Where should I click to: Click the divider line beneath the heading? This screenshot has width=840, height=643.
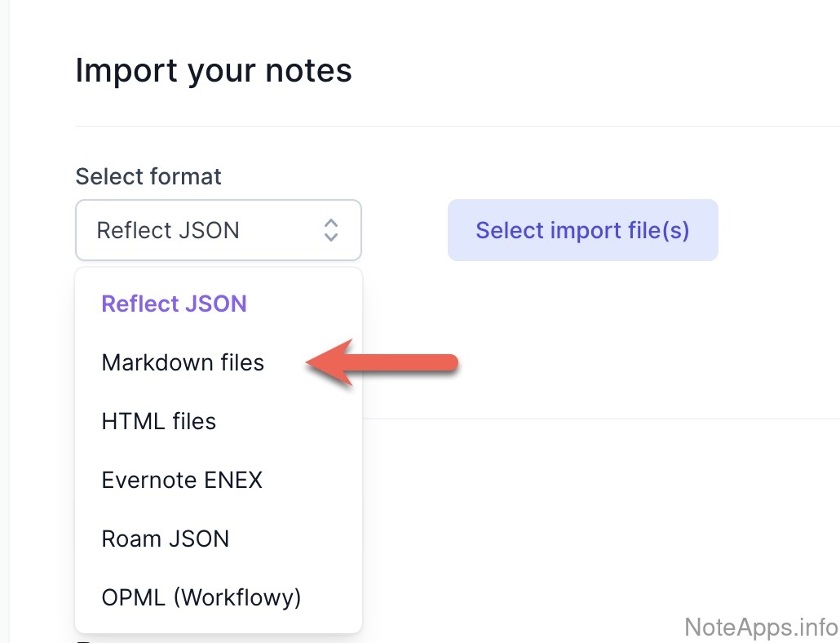tap(457, 126)
